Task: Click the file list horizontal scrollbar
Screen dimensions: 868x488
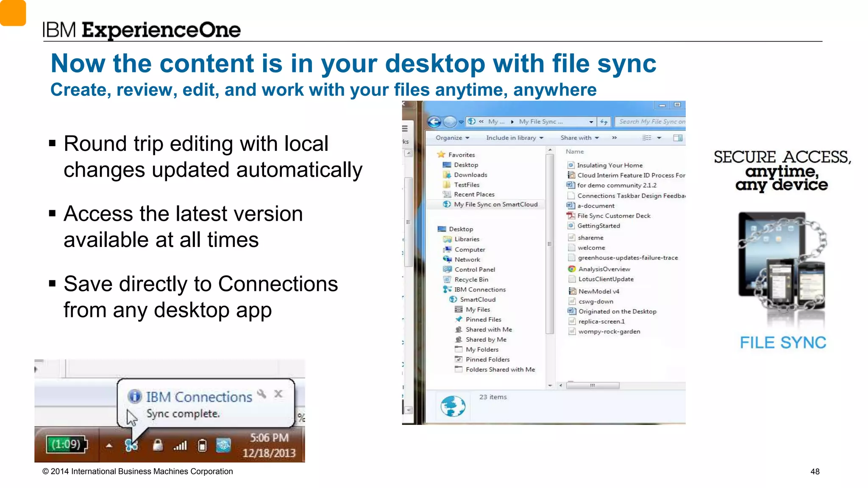Action: pos(593,385)
